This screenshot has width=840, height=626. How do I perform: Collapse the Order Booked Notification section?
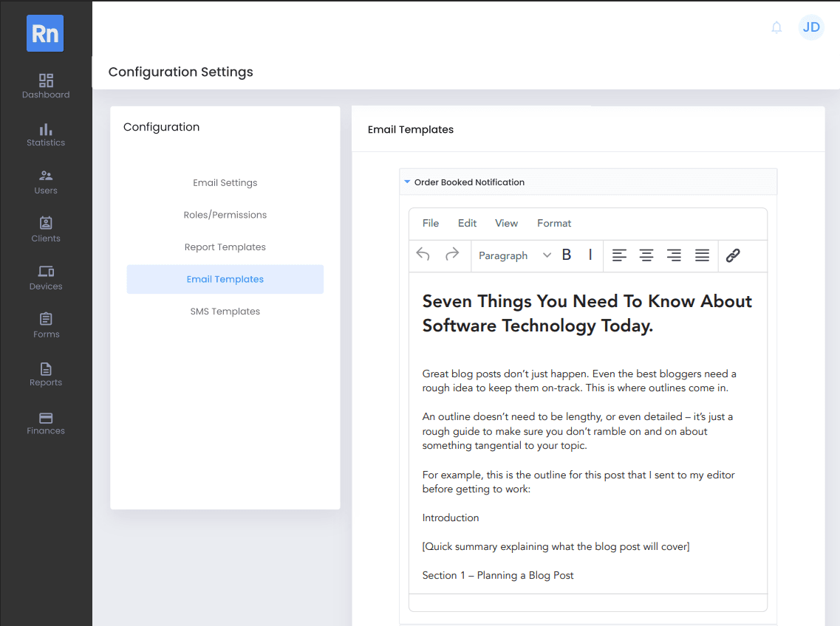[407, 182]
